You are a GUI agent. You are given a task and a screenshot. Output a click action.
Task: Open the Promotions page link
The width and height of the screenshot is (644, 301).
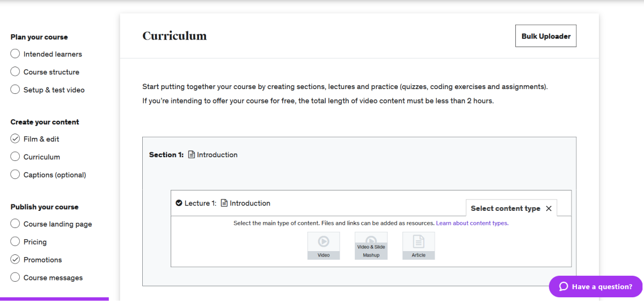tap(43, 260)
